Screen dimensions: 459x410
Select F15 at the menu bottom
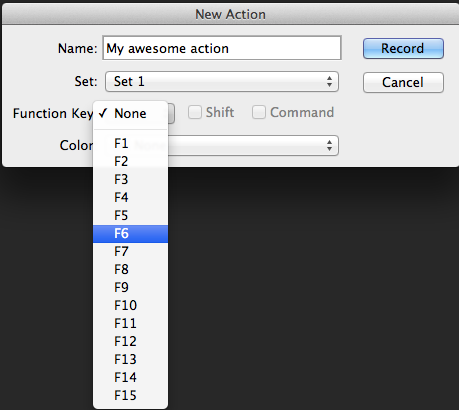coord(130,396)
